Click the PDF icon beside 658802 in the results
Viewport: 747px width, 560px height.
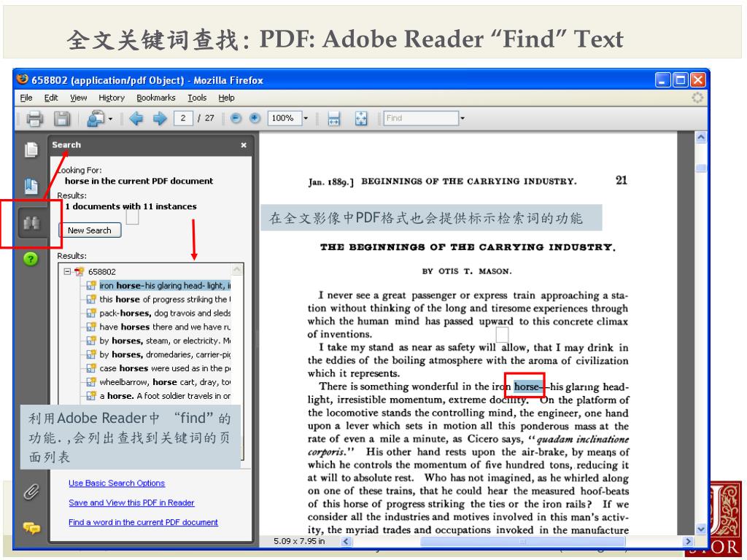[x=79, y=272]
